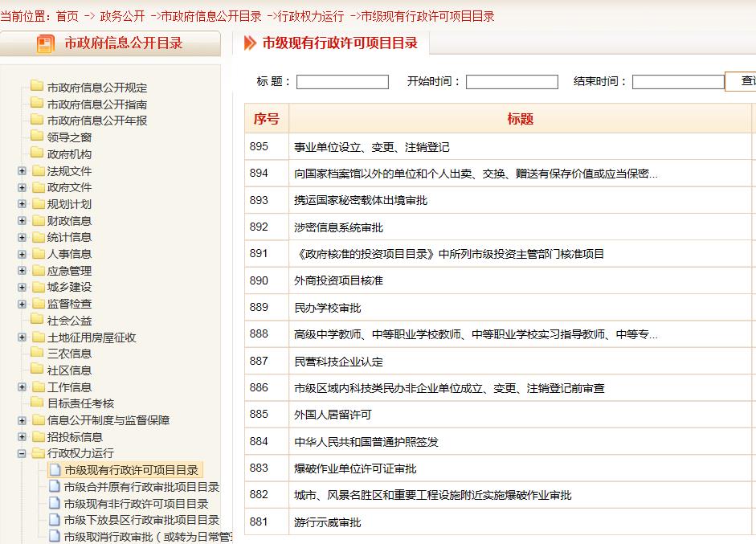Open 市政府信息公开目录 breadcrumb link
Screen dimensions: 756x544
point(211,16)
